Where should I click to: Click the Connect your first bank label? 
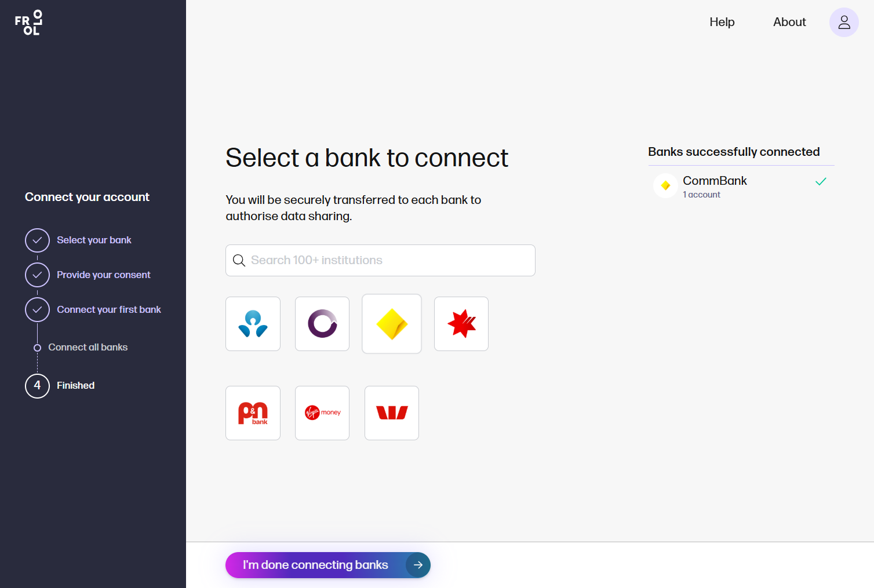click(109, 310)
